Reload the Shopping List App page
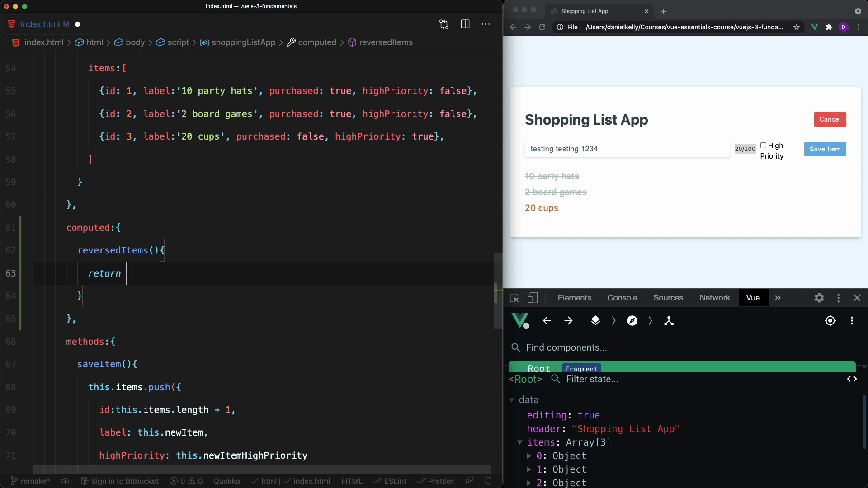Viewport: 868px width, 488px height. (x=542, y=27)
